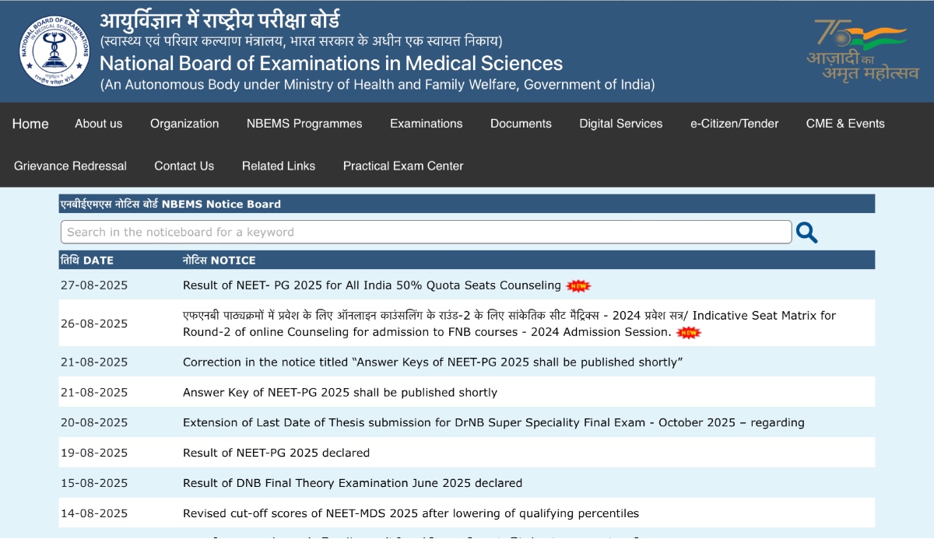The height and width of the screenshot is (560, 934).
Task: Open the Grievance Redressal menu
Action: click(70, 166)
